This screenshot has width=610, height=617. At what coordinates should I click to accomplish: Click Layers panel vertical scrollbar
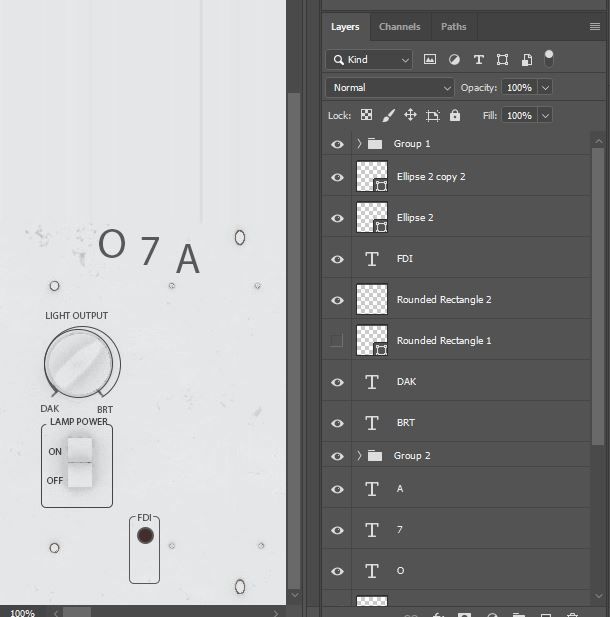[x=598, y=296]
